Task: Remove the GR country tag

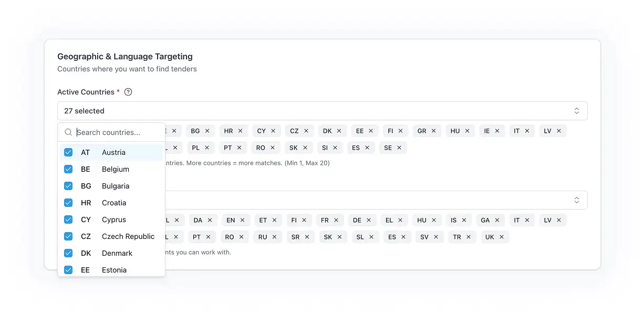Action: click(x=434, y=130)
